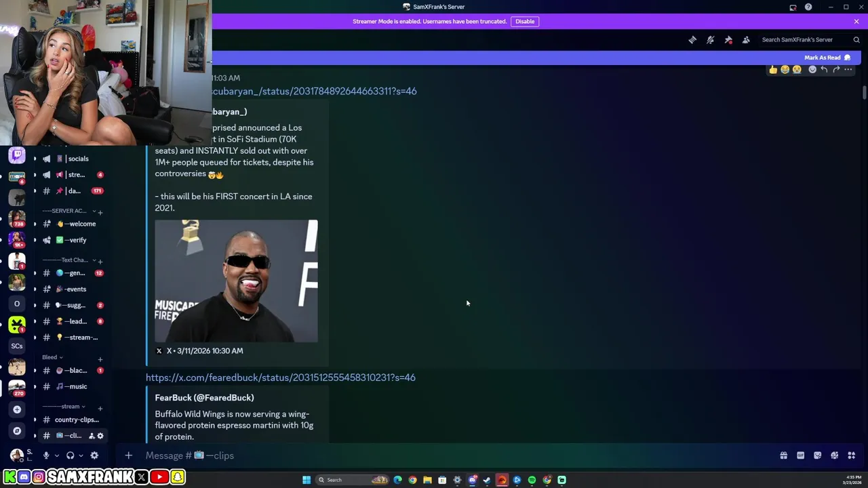Open the GIF picker icon
The image size is (868, 488).
800,455
